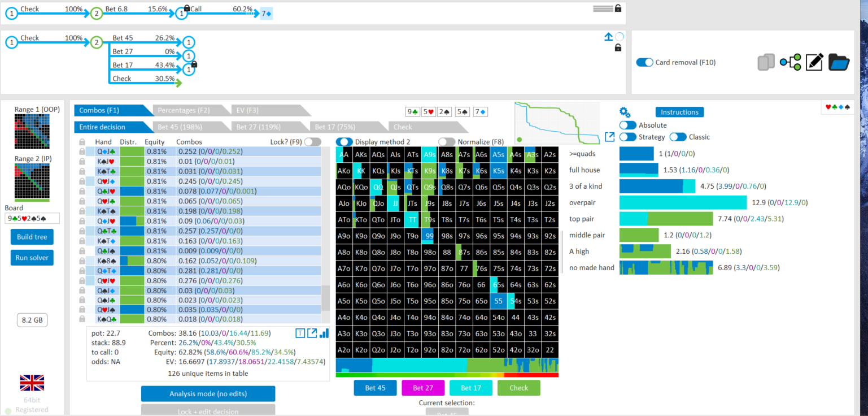
Task: Click the magenta Bet 27 action button
Action: [423, 388]
